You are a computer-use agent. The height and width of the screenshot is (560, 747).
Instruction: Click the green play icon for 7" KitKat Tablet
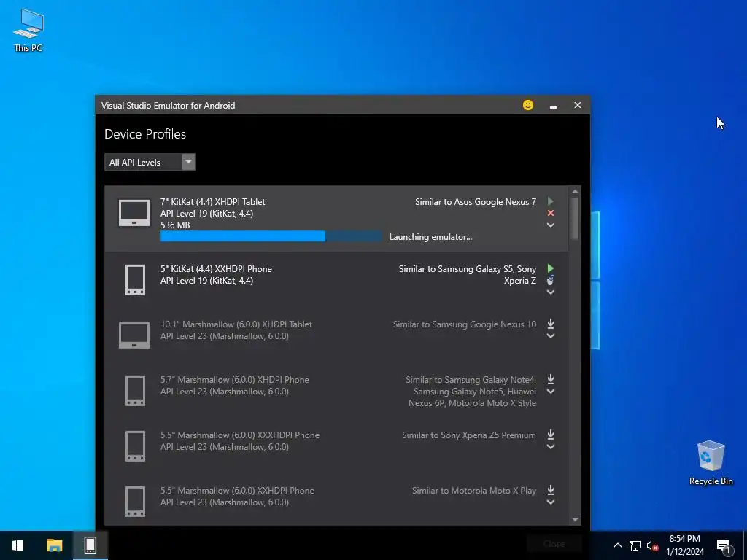550,201
